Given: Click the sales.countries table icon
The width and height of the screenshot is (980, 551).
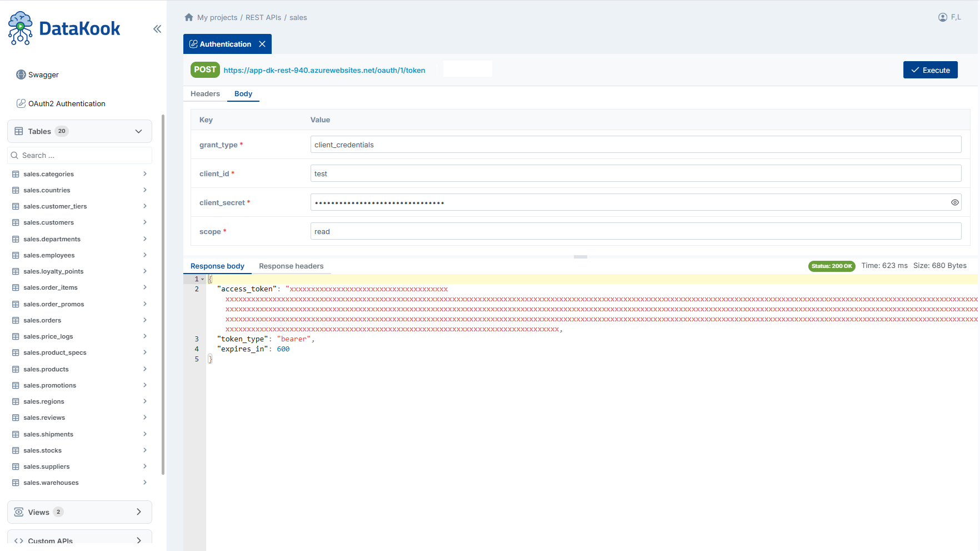Looking at the screenshot, I should tap(16, 190).
